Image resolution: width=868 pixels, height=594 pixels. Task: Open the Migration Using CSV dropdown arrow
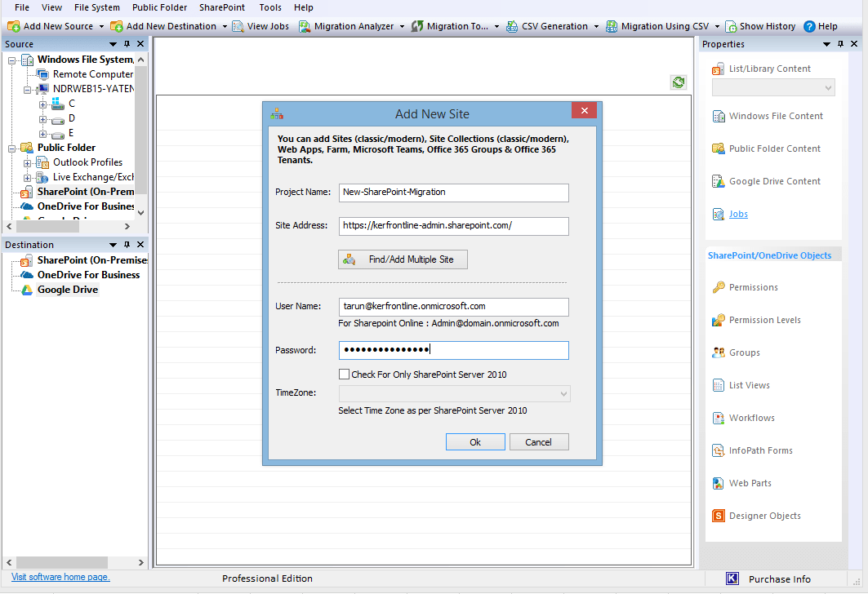click(717, 27)
